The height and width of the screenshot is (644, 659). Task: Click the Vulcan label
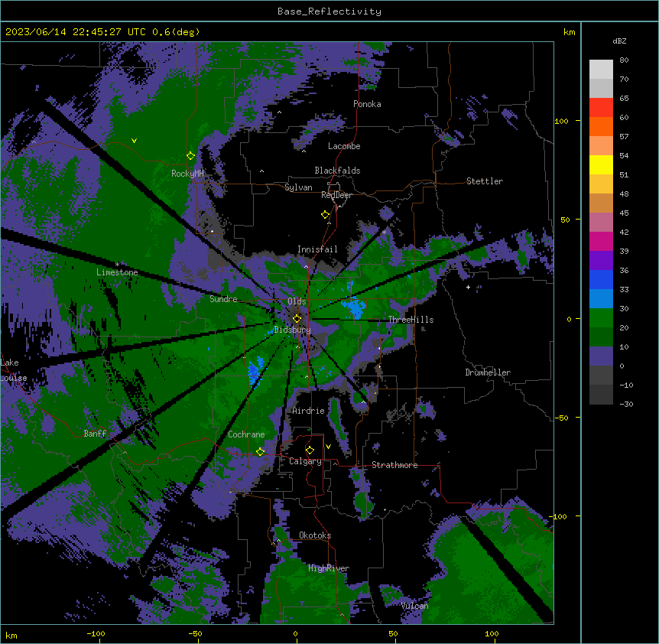click(x=414, y=606)
